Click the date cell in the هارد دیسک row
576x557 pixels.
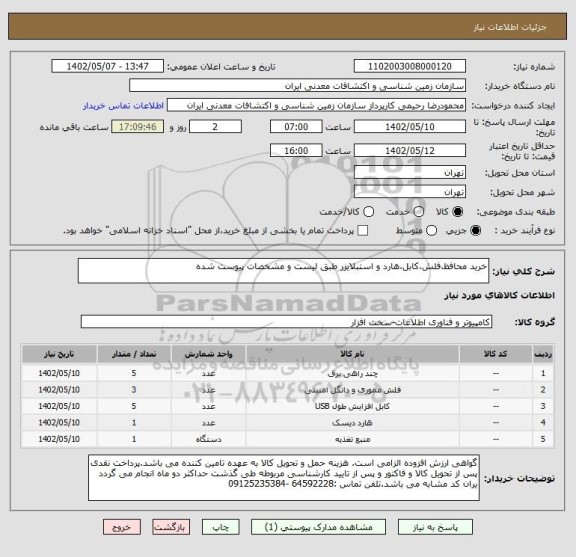click(59, 423)
